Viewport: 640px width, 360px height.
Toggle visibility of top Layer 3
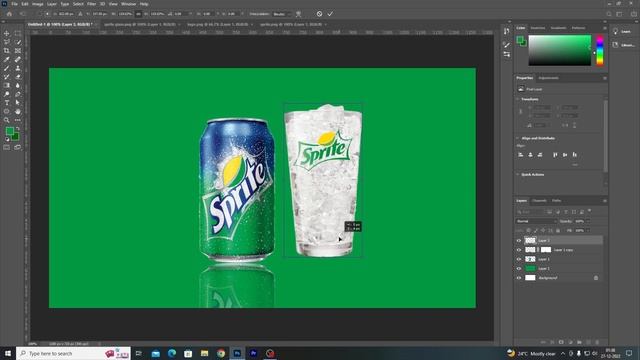519,240
